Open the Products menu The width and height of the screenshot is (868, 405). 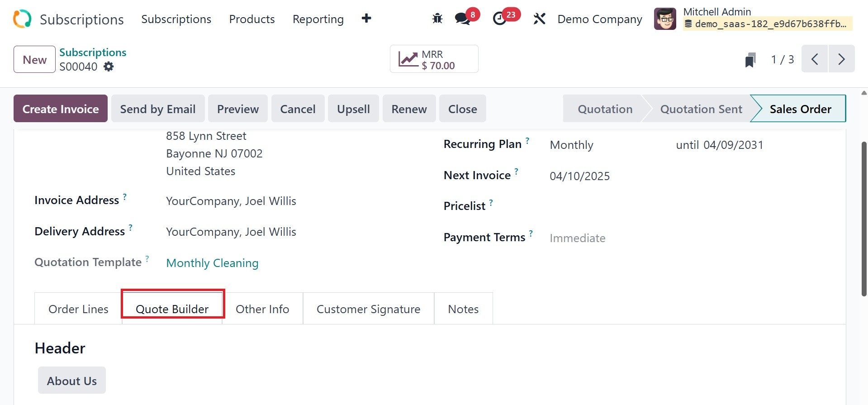click(252, 19)
